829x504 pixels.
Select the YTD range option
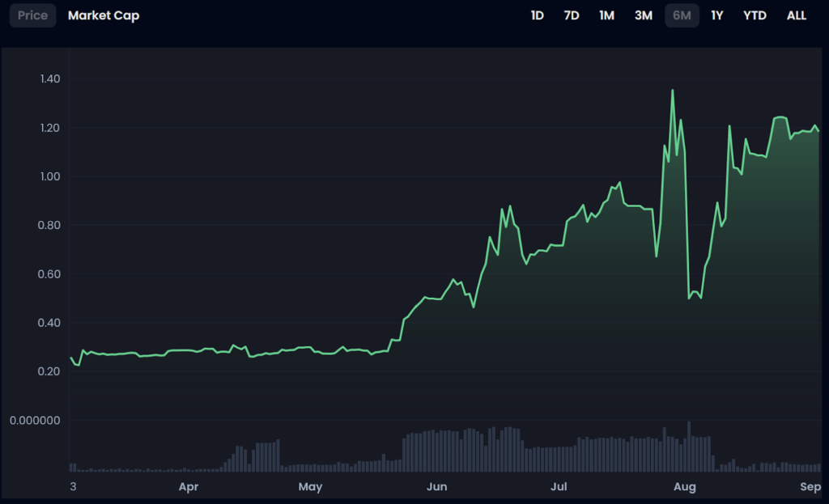[x=755, y=15]
